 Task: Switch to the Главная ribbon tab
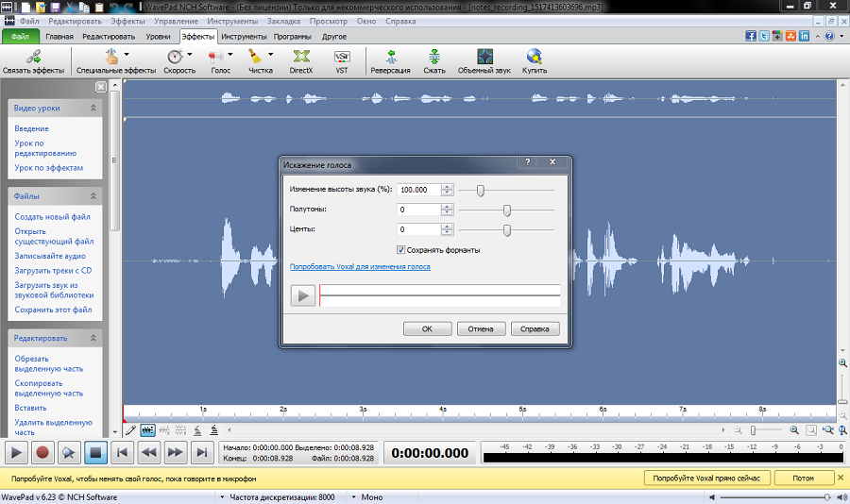[59, 36]
